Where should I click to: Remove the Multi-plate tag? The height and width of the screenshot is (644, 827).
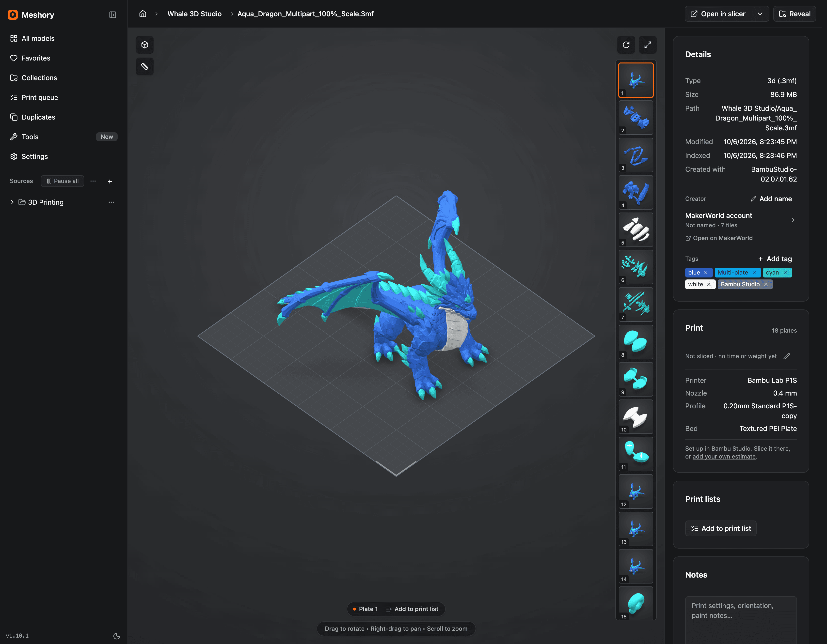click(754, 272)
